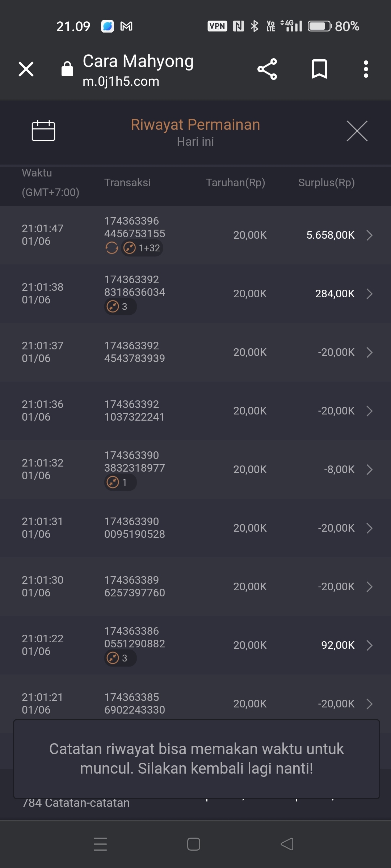This screenshot has height=868, width=391.
Task: Expand the 5.658,00K surplus row chevron
Action: pos(369,235)
